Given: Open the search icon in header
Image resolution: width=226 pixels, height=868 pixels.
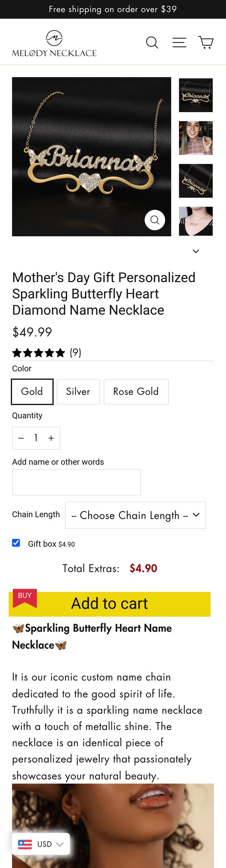Looking at the screenshot, I should click(152, 42).
